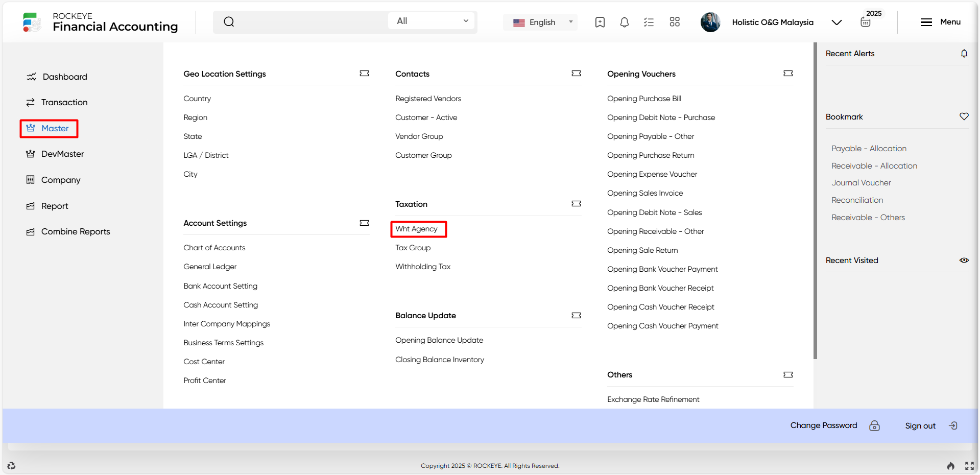The image size is (980, 475).
Task: Click the Bookmark heart icon
Action: coord(964,116)
